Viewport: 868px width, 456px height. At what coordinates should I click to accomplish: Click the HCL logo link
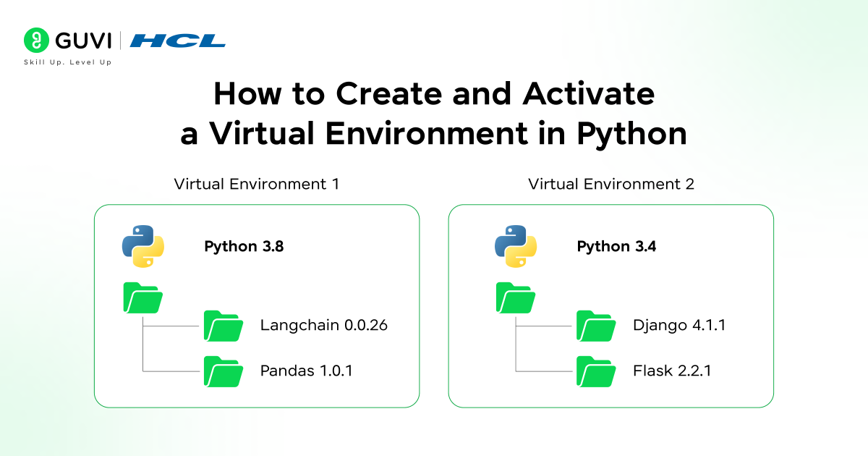click(178, 41)
